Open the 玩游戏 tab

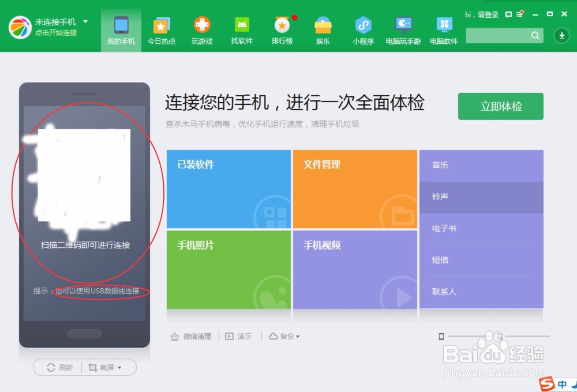[x=202, y=31]
